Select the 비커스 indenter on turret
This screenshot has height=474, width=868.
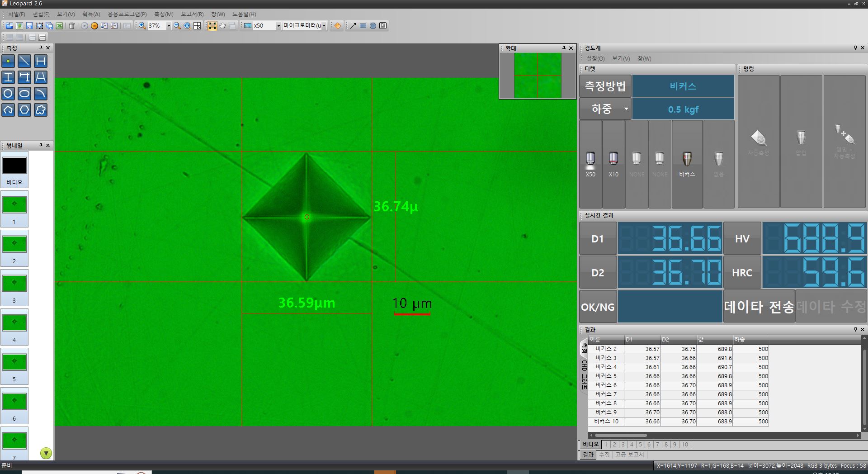(x=687, y=164)
